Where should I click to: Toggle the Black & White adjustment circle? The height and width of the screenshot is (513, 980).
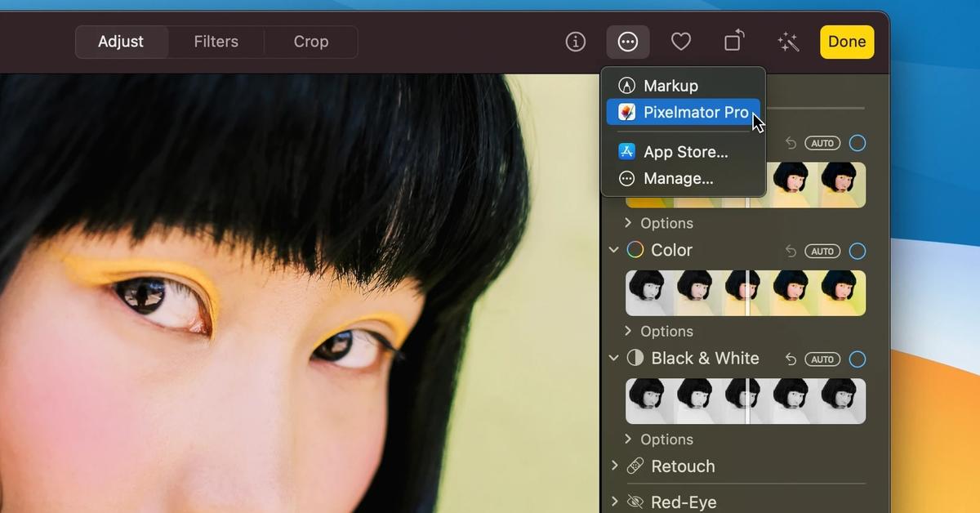(x=857, y=359)
